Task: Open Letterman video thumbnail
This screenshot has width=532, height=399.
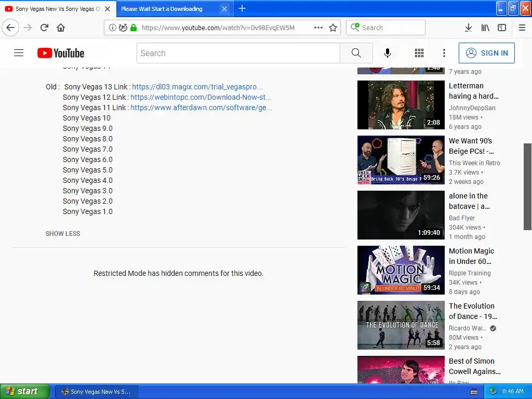Action: 401,105
